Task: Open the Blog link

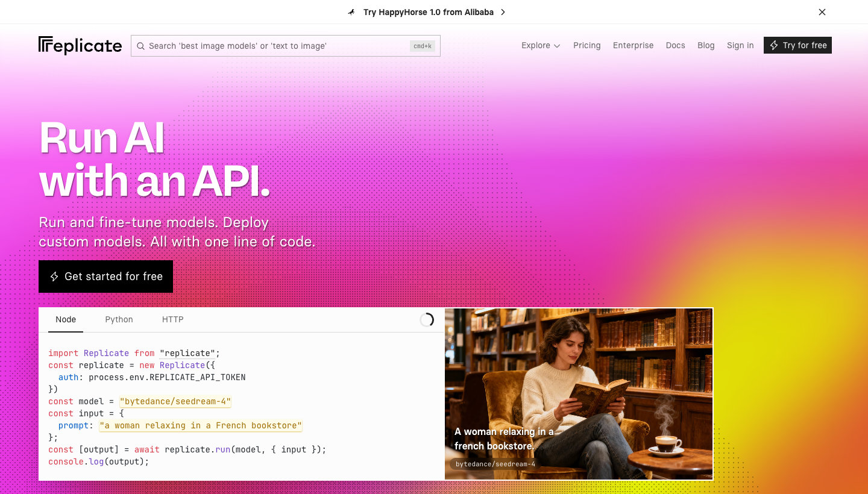Action: pos(706,45)
